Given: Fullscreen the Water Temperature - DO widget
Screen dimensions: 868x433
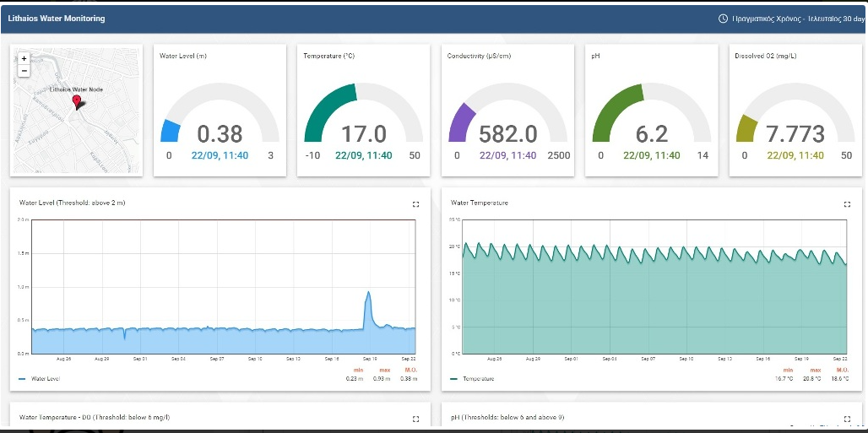Looking at the screenshot, I should pyautogui.click(x=415, y=418).
